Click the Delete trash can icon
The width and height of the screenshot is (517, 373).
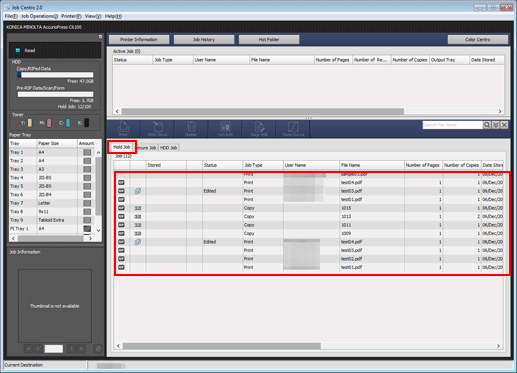(191, 129)
